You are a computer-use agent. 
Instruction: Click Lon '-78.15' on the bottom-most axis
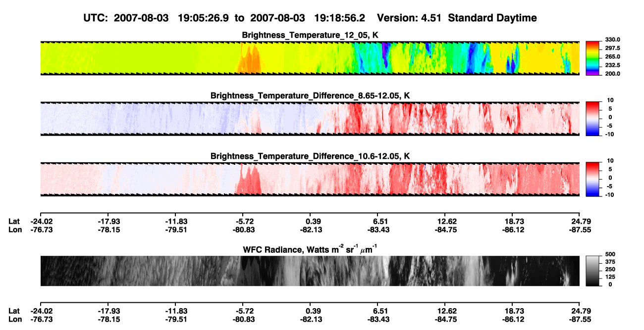point(109,320)
